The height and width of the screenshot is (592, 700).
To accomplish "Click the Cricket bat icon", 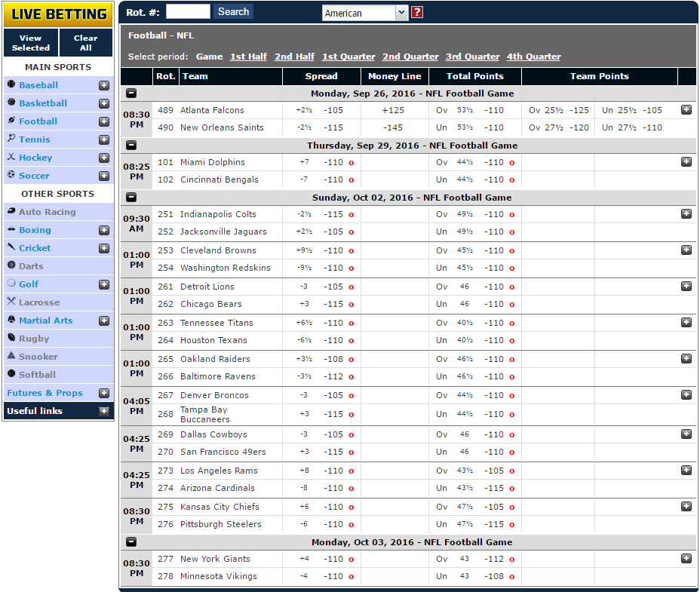I will (x=11, y=247).
